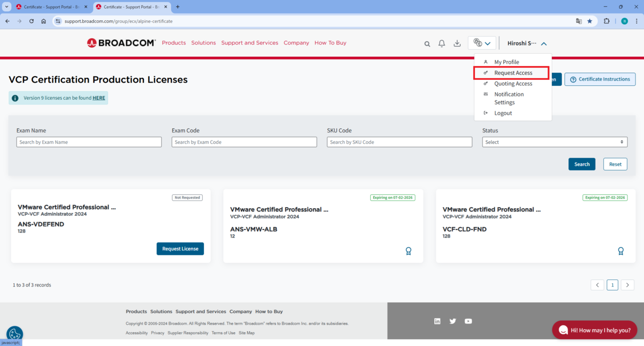Bookmark the page with the star icon
Screen dimensions: 644x346
pos(590,21)
